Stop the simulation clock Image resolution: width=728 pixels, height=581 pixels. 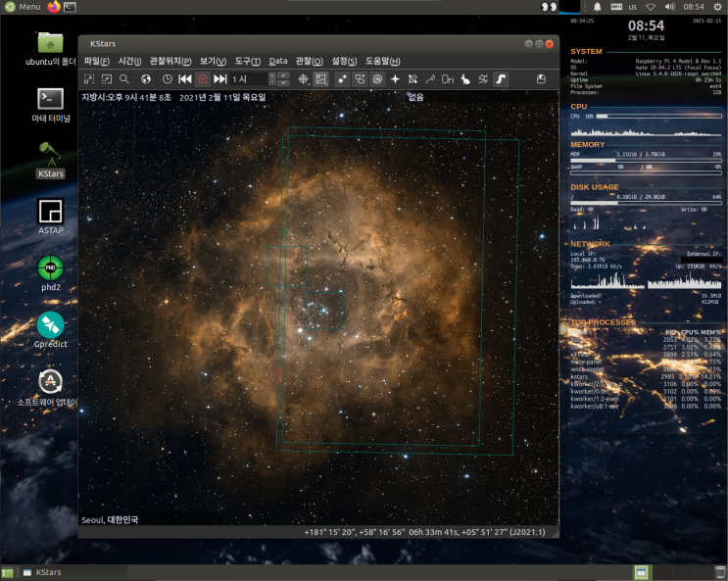[202, 78]
